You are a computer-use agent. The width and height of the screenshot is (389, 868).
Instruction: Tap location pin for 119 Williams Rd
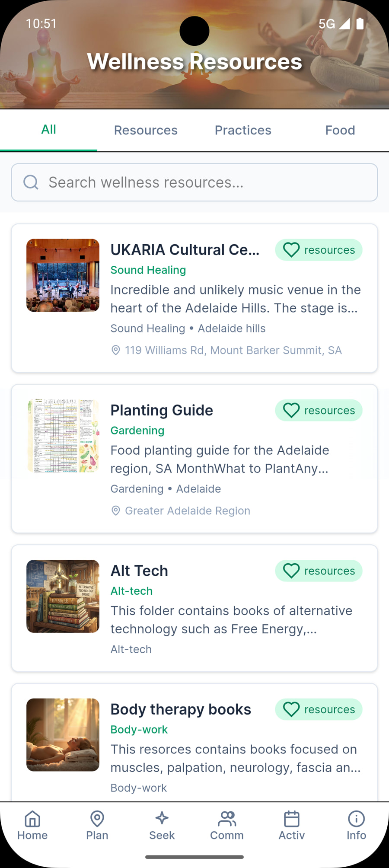[116, 350]
